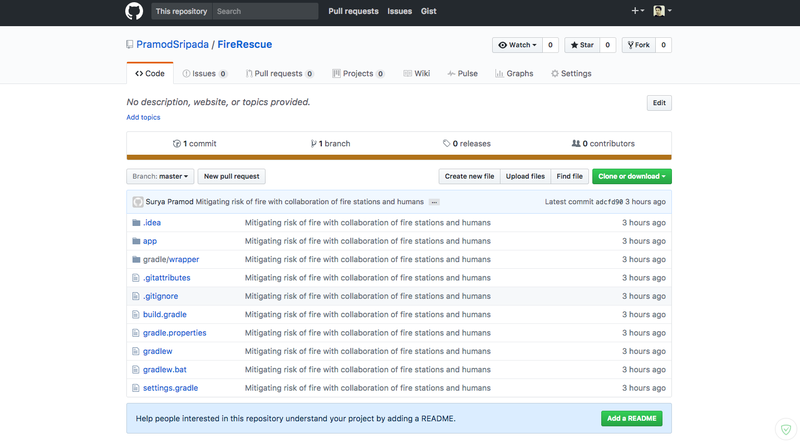Switch to the Issues tab
This screenshot has width=800, height=443.
(204, 73)
